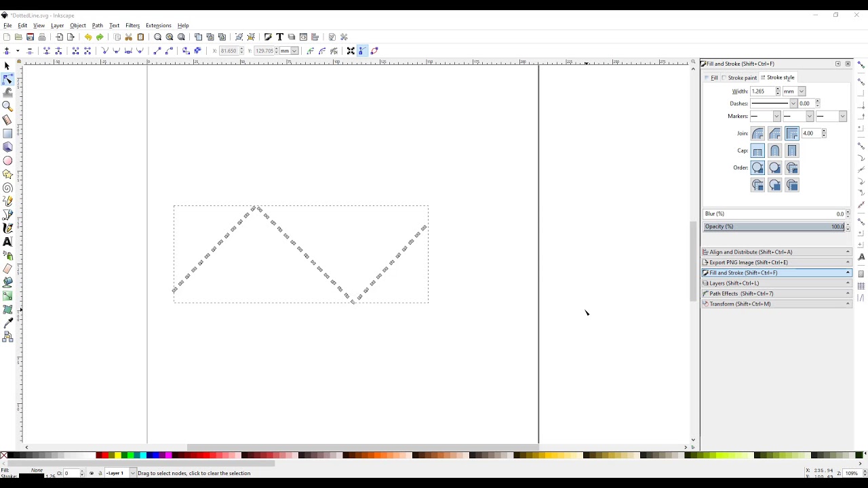Select the Node edit tool
The height and width of the screenshot is (488, 868).
(x=7, y=79)
